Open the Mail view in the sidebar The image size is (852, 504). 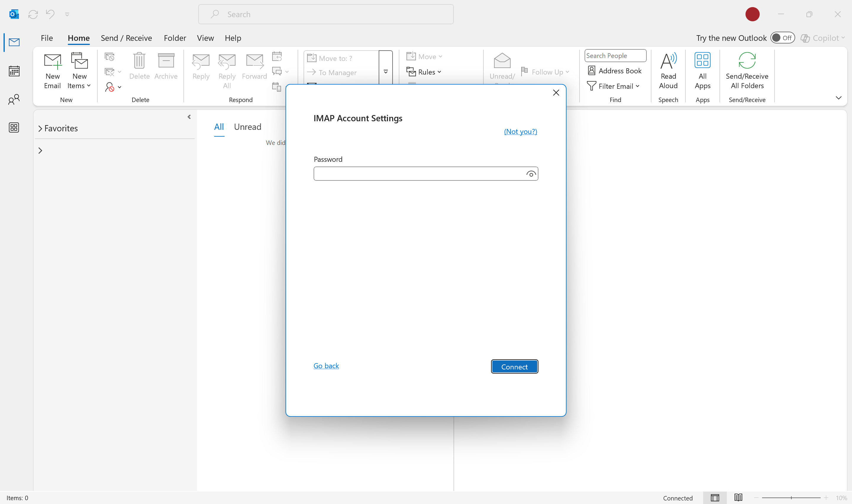pos(14,43)
